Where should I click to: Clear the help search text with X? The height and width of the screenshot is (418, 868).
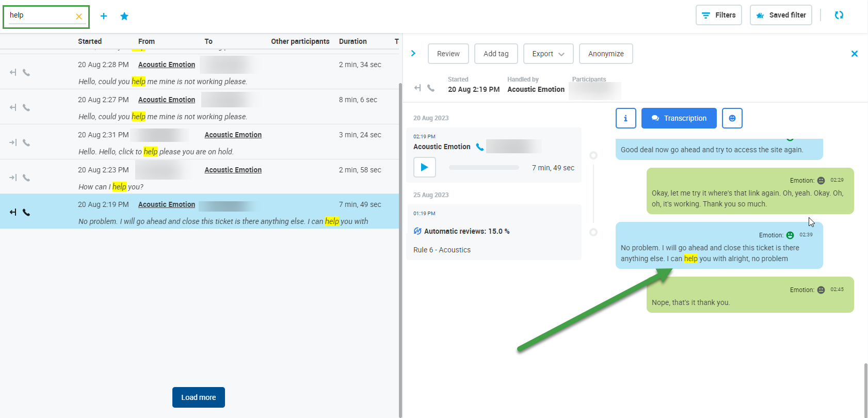tap(79, 17)
